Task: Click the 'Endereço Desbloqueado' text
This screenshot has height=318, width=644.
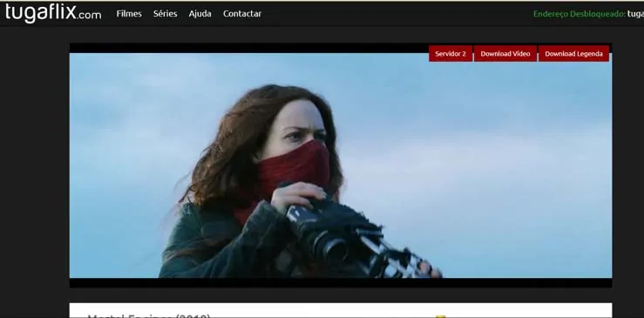Action: click(x=580, y=14)
